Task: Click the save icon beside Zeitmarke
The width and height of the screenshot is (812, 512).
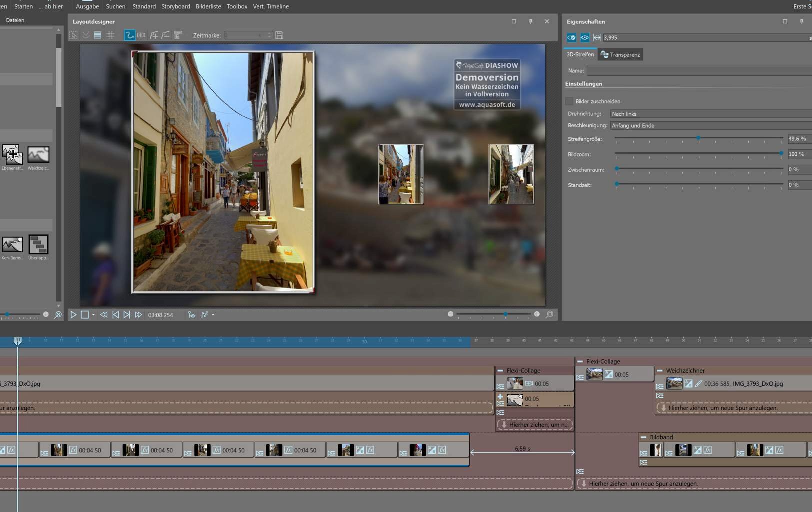Action: [x=279, y=35]
